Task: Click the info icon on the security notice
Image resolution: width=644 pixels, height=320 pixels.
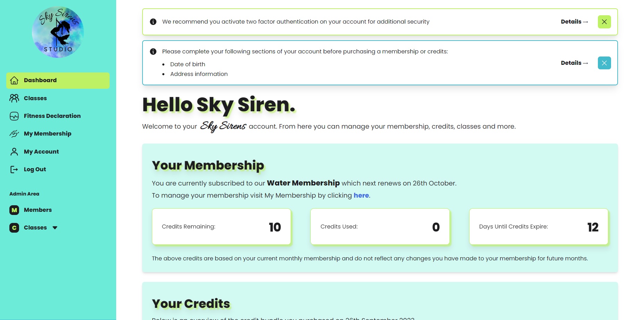Action: pos(153,21)
